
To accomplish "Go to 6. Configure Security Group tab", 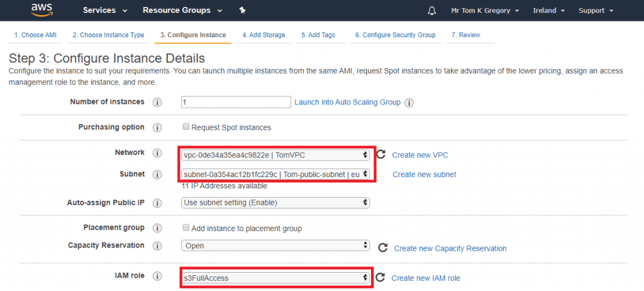I will click(395, 35).
